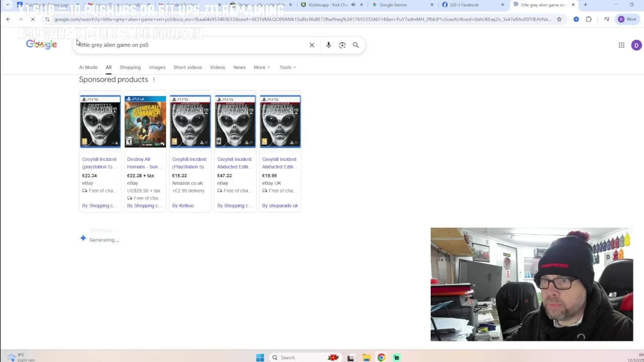Close the Google Gemini browser tab
644x362 pixels.
[x=432, y=5]
